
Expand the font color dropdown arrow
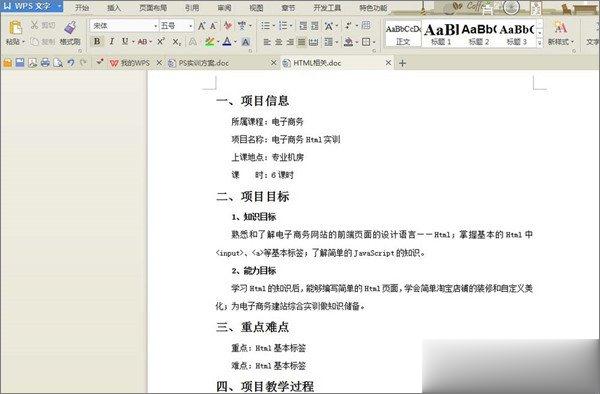point(235,42)
